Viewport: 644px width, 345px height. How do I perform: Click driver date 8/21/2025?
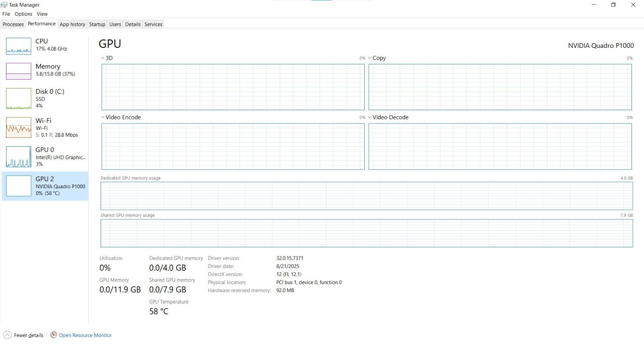(288, 266)
